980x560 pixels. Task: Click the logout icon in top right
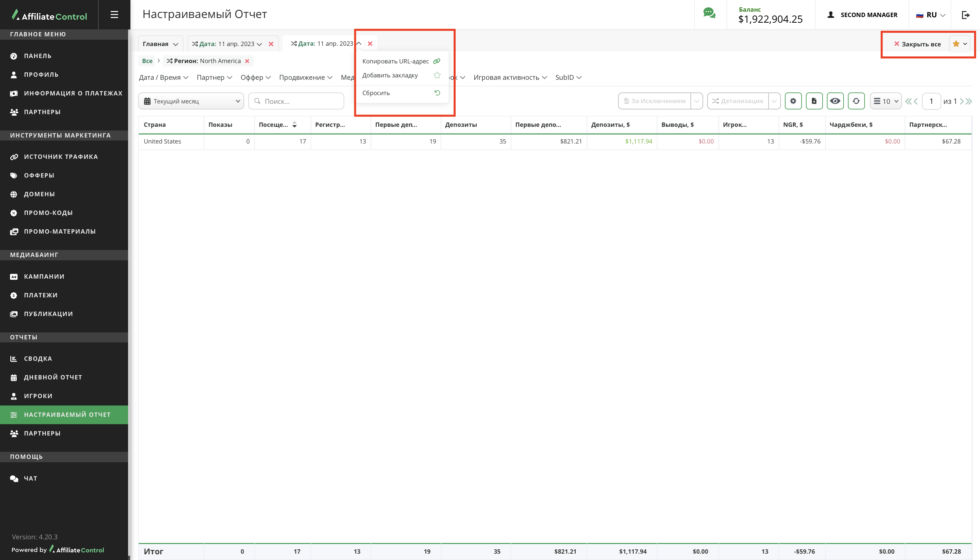point(965,15)
